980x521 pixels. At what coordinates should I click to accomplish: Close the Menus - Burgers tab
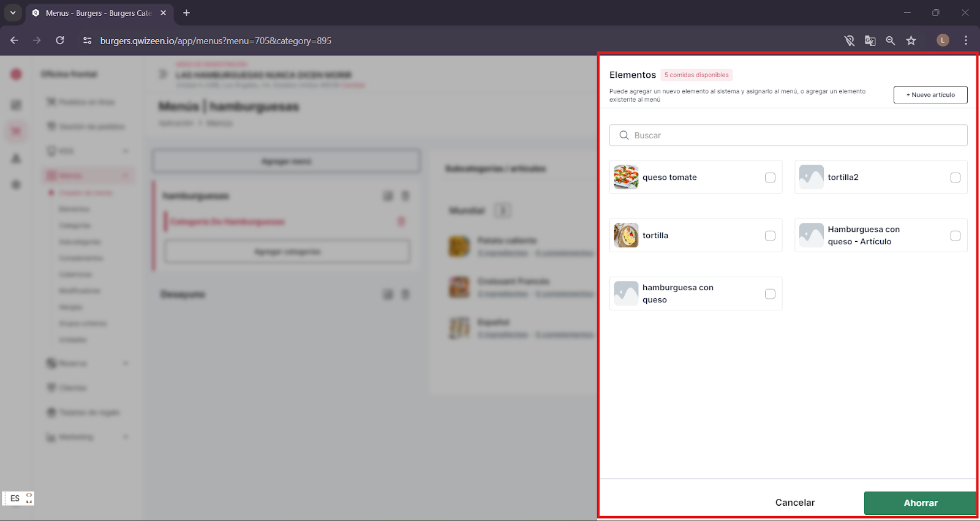[163, 13]
